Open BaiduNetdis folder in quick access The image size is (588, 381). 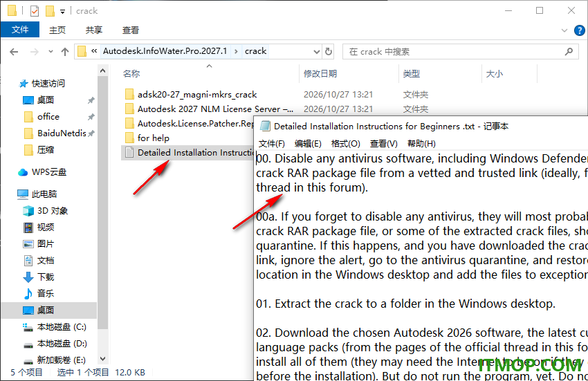pos(62,133)
